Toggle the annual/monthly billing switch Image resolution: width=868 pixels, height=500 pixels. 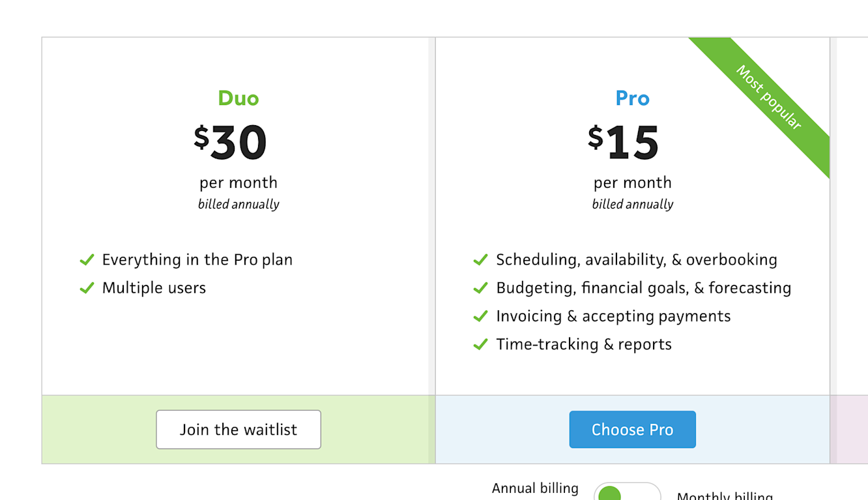tap(627, 492)
